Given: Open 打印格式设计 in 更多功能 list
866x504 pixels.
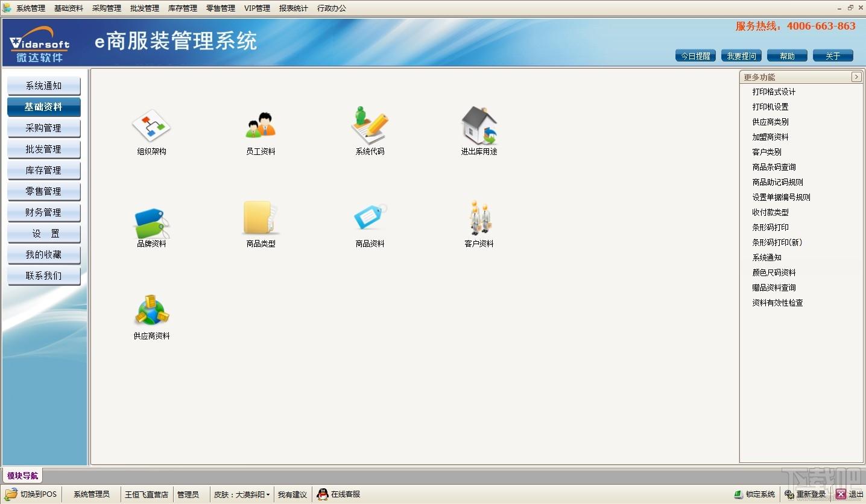Looking at the screenshot, I should coord(774,92).
